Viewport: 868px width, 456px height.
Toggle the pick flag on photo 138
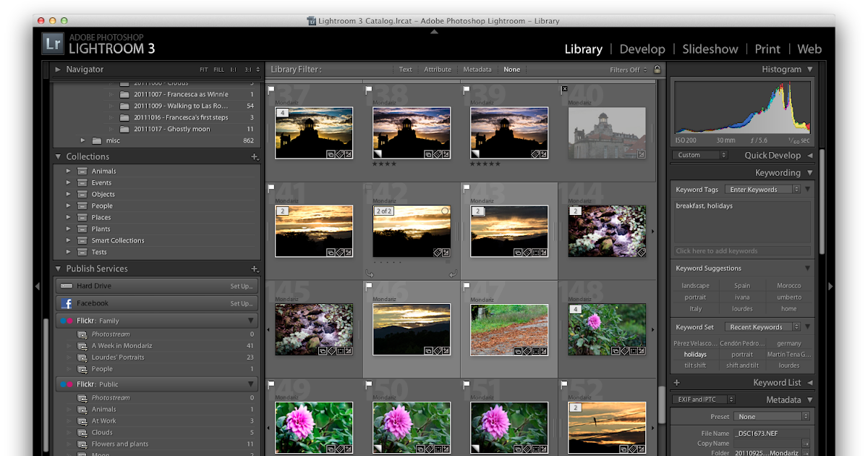(x=369, y=90)
